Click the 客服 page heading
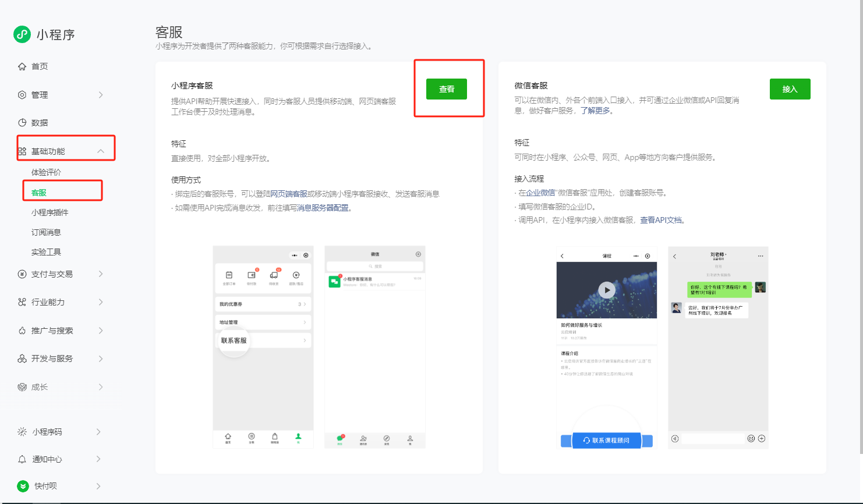Screen dimensions: 863x504 [x=169, y=32]
